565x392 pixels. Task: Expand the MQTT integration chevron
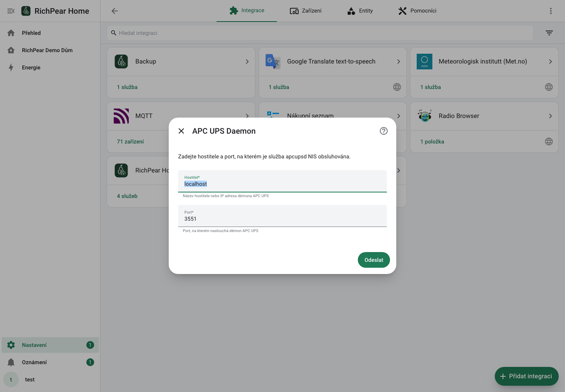click(x=247, y=116)
